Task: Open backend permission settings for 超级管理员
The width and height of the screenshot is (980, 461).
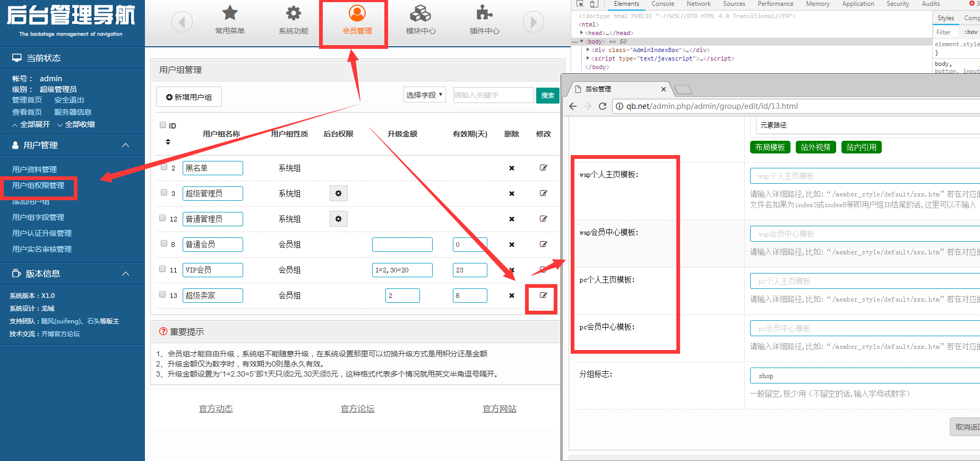Action: [338, 193]
